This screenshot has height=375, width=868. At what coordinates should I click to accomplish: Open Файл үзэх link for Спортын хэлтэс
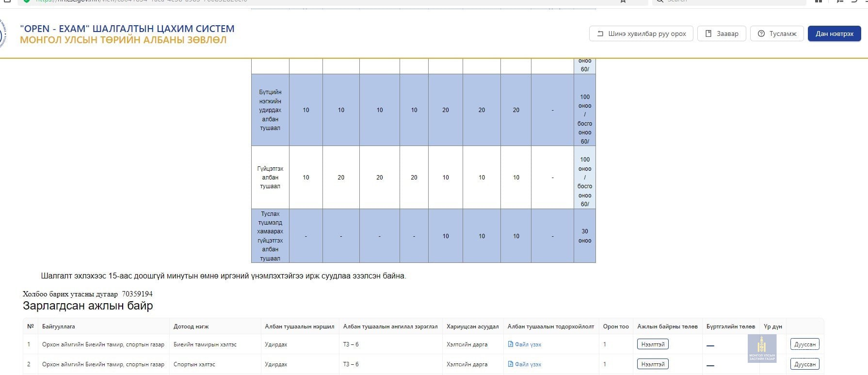pos(528,364)
